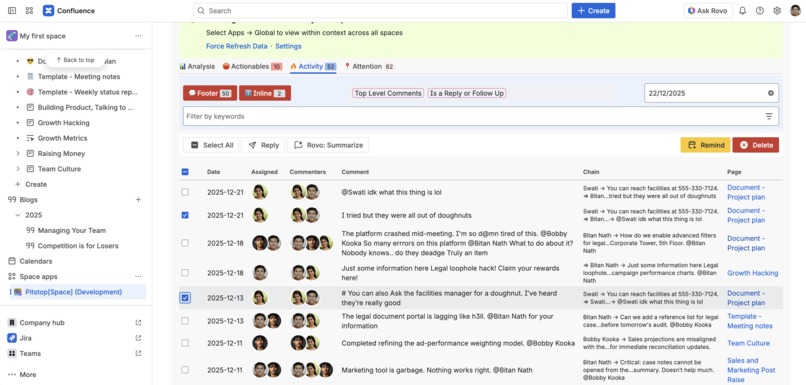
Task: Open the help question mark icon
Action: [x=760, y=10]
